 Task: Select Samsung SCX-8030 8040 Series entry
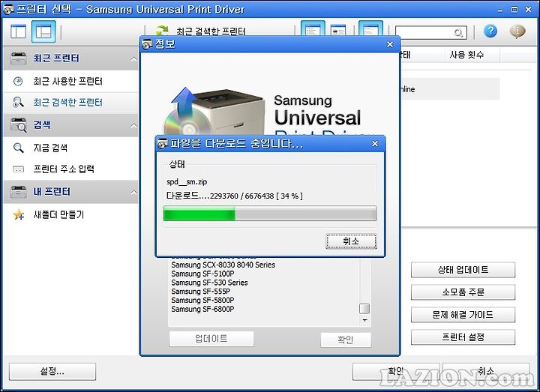point(223,265)
